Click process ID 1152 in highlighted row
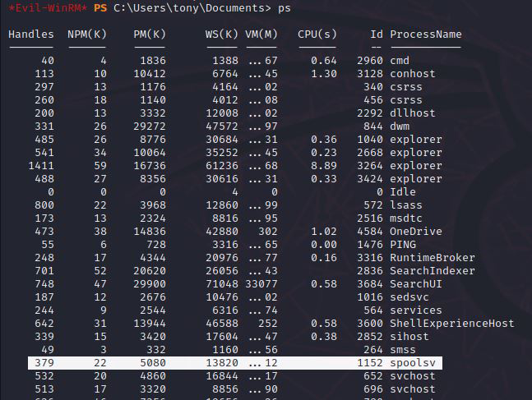 370,363
